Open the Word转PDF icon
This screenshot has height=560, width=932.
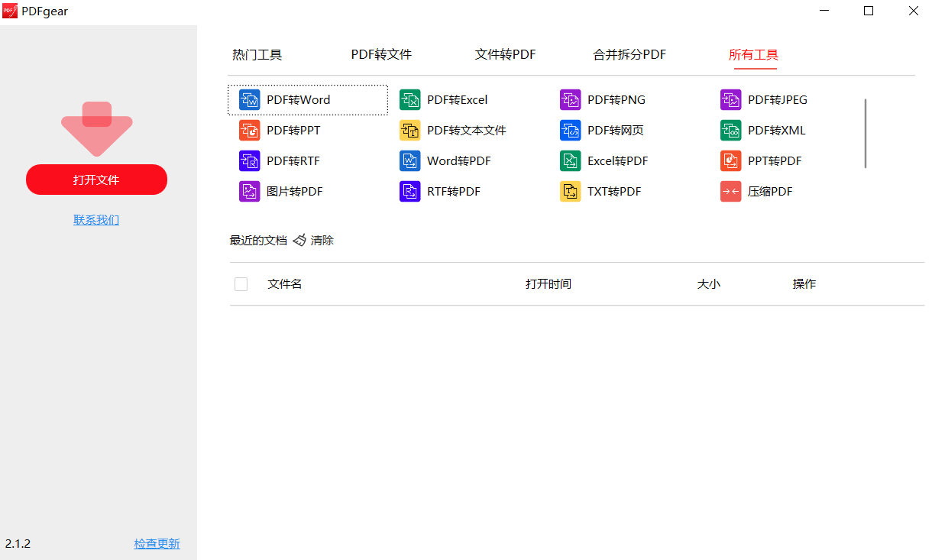pyautogui.click(x=410, y=161)
